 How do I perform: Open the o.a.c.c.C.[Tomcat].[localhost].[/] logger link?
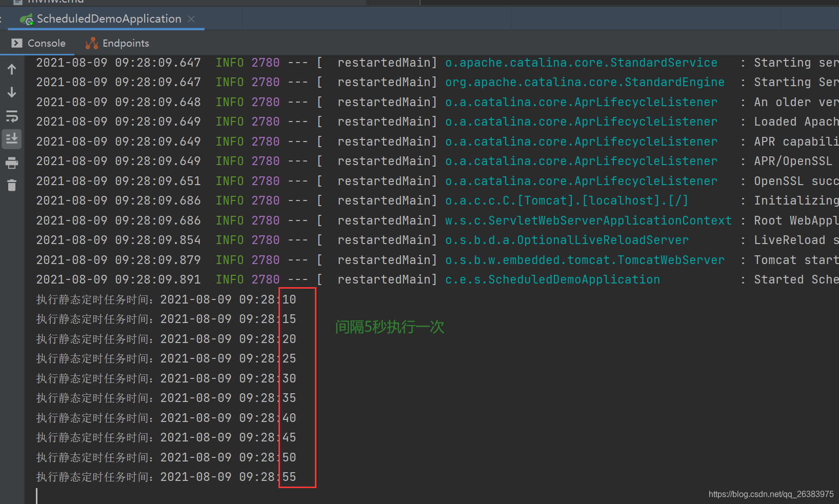point(567,200)
